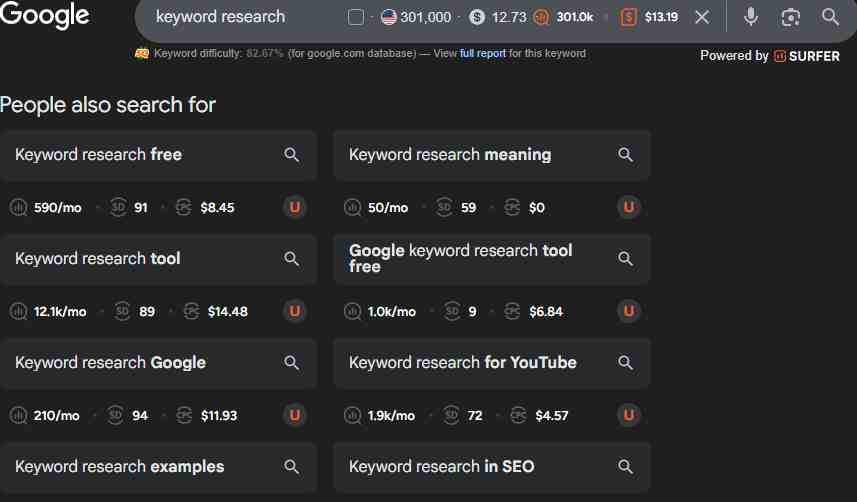
Task: Click the 1.0k/mo volume value
Action: coord(392,312)
